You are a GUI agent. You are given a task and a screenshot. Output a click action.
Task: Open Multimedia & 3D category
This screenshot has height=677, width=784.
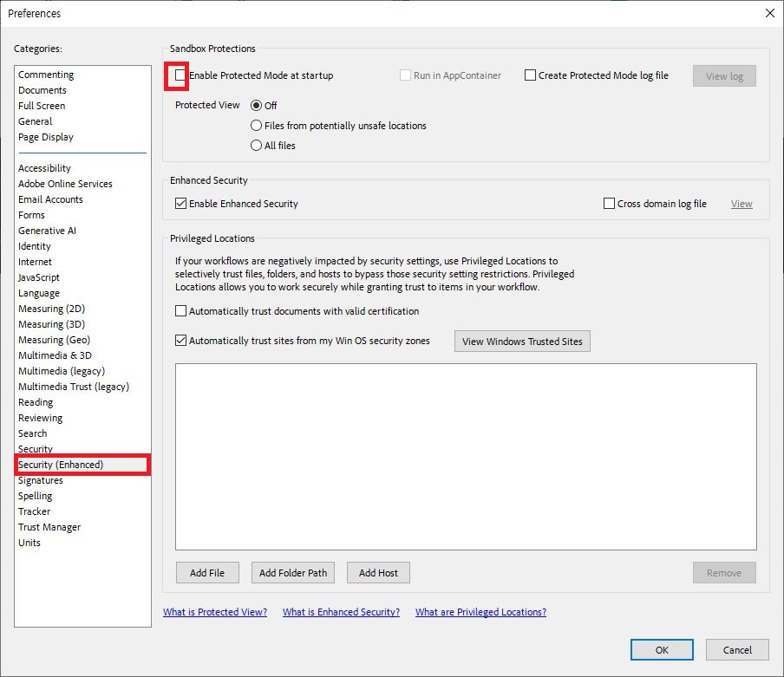pos(55,355)
